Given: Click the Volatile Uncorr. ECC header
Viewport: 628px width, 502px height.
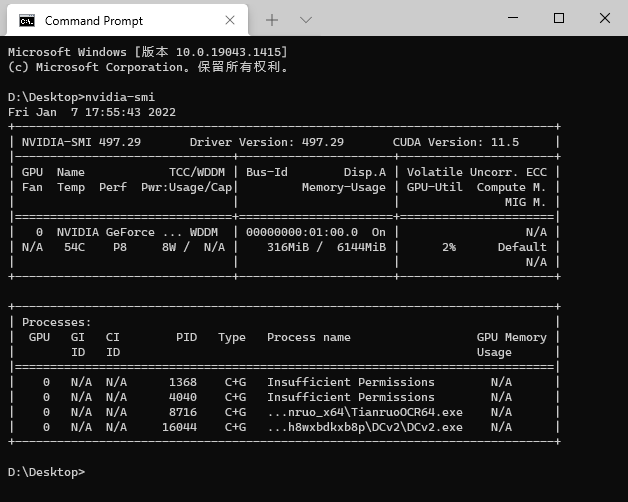Looking at the screenshot, I should 477,172.
